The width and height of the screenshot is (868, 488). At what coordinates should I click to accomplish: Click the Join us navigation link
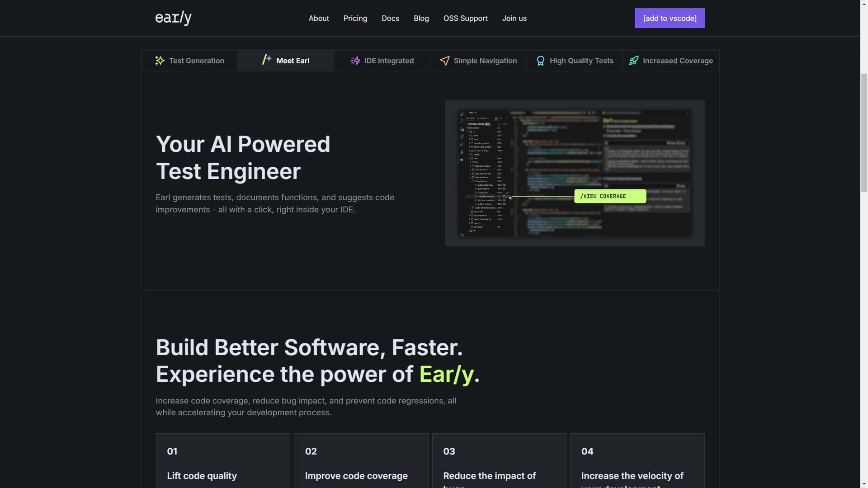pyautogui.click(x=514, y=18)
